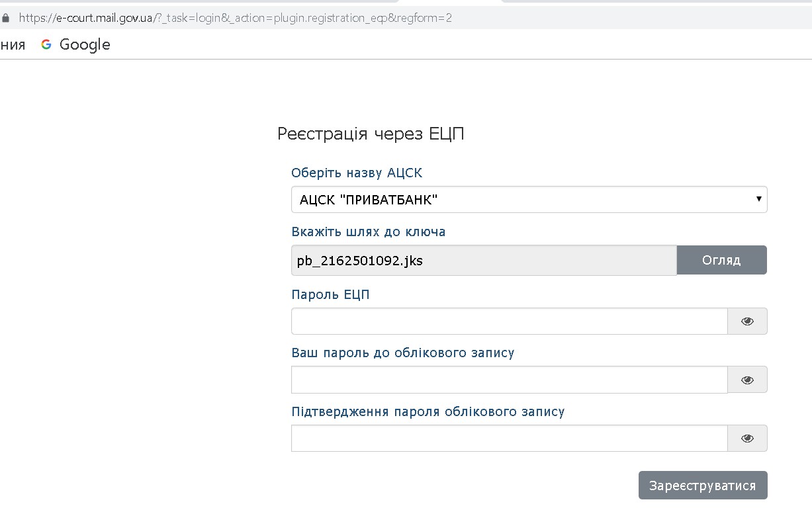This screenshot has width=812, height=508.
Task: Focus the Пароль ЕЦП input field
Action: (510, 321)
